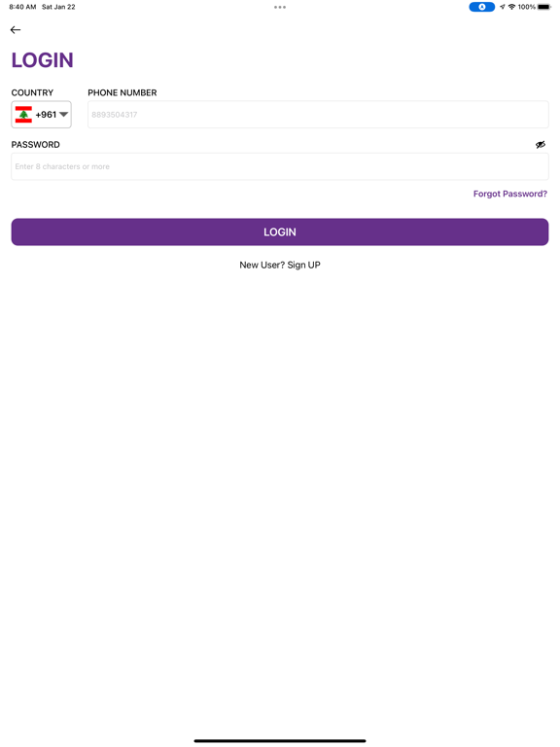The image size is (560, 747).
Task: Tap the Lebanon flag icon
Action: coord(23,115)
